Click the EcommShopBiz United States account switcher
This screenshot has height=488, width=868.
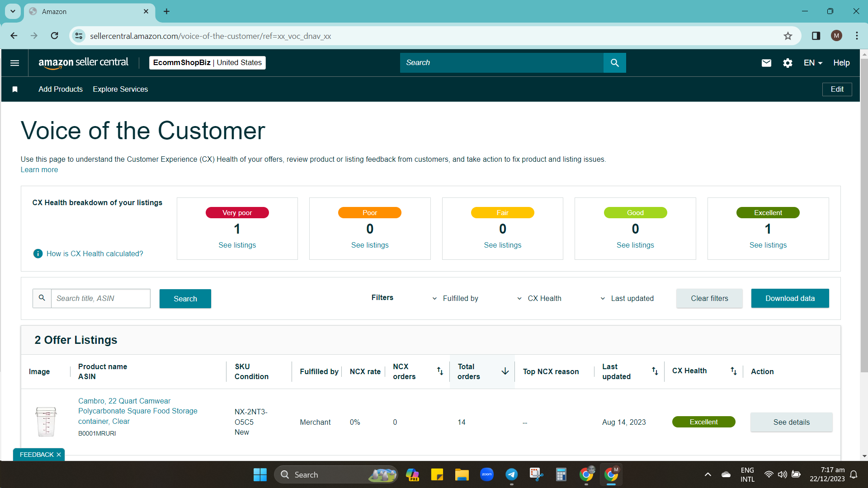[x=208, y=63]
